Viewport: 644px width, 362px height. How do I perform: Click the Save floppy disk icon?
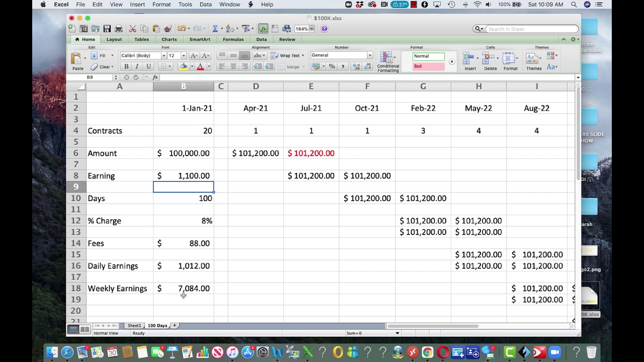pyautogui.click(x=107, y=29)
